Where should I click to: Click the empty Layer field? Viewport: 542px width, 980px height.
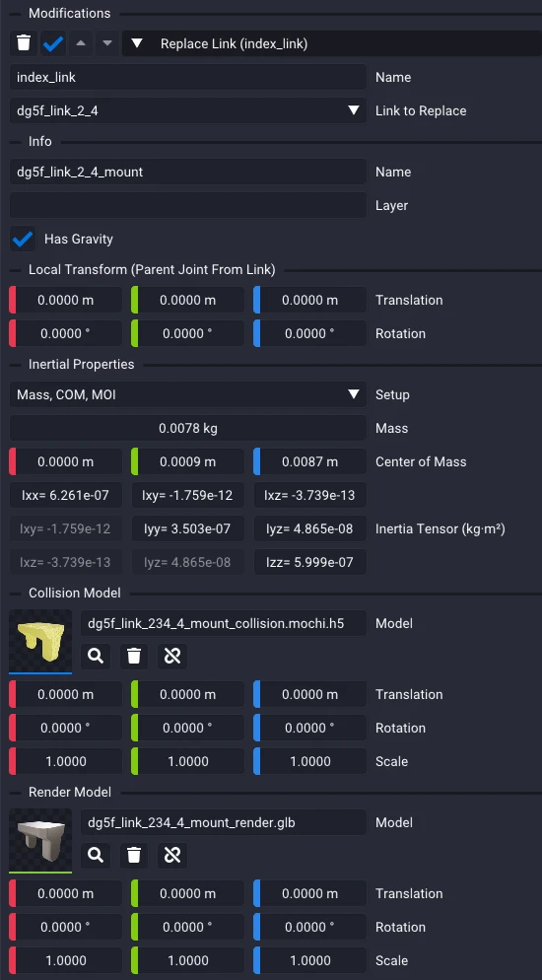click(x=188, y=206)
